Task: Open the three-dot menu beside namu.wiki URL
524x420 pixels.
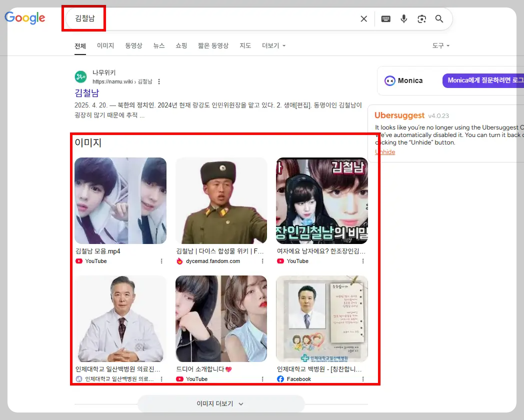Action: tap(159, 81)
